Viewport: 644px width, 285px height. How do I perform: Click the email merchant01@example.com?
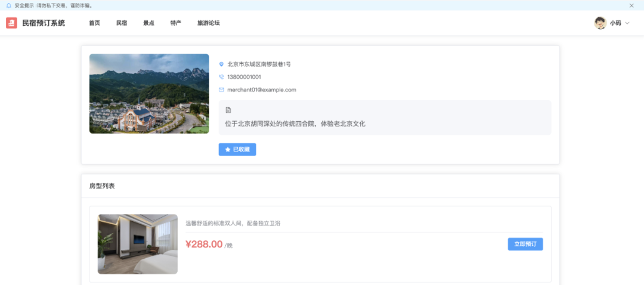click(262, 89)
